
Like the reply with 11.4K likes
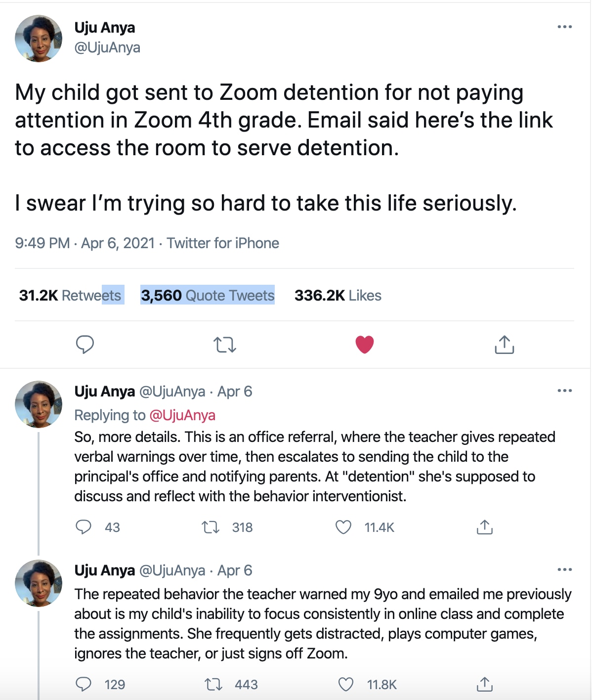point(343,527)
